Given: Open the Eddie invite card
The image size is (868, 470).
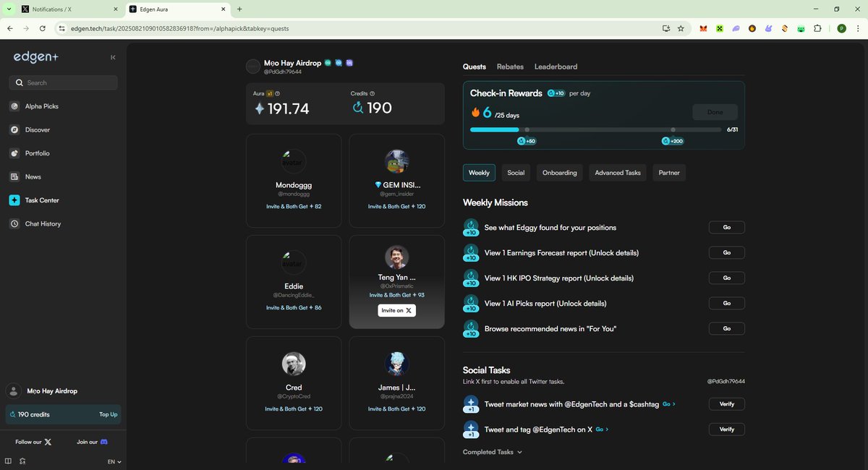Looking at the screenshot, I should click(x=294, y=282).
